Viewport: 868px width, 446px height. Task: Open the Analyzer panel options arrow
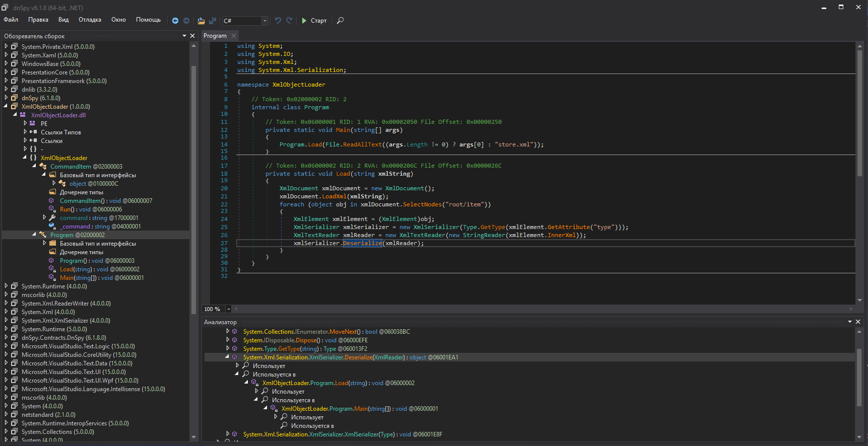850,322
